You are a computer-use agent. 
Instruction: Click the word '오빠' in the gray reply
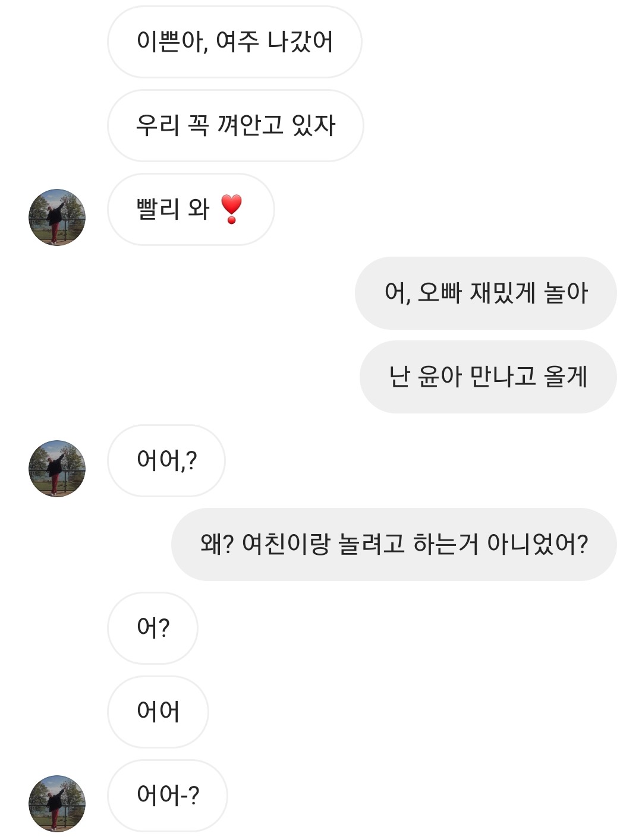[x=440, y=293]
